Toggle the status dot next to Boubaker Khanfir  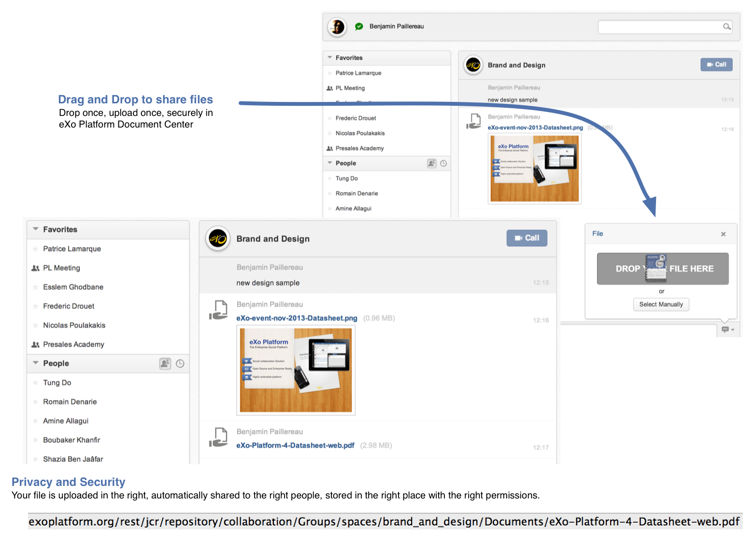pyautogui.click(x=35, y=440)
